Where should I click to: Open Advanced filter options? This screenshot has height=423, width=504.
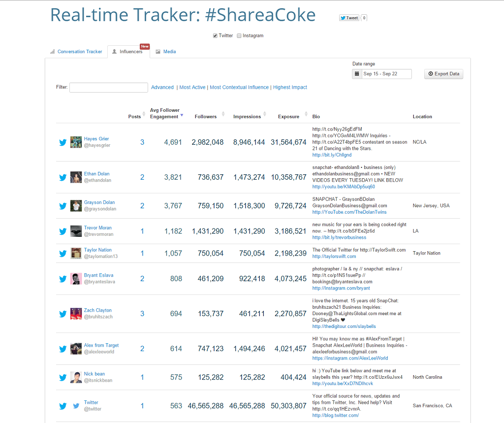coord(162,88)
